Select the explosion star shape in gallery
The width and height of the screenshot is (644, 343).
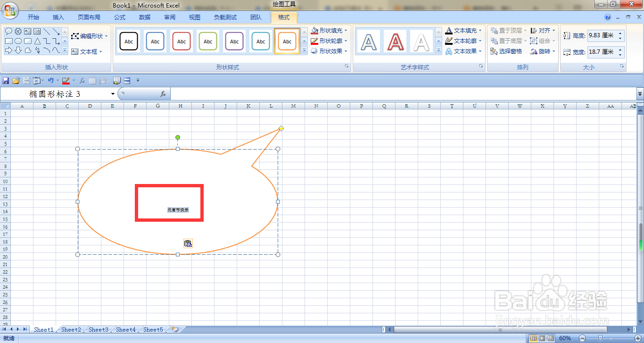coord(18,32)
